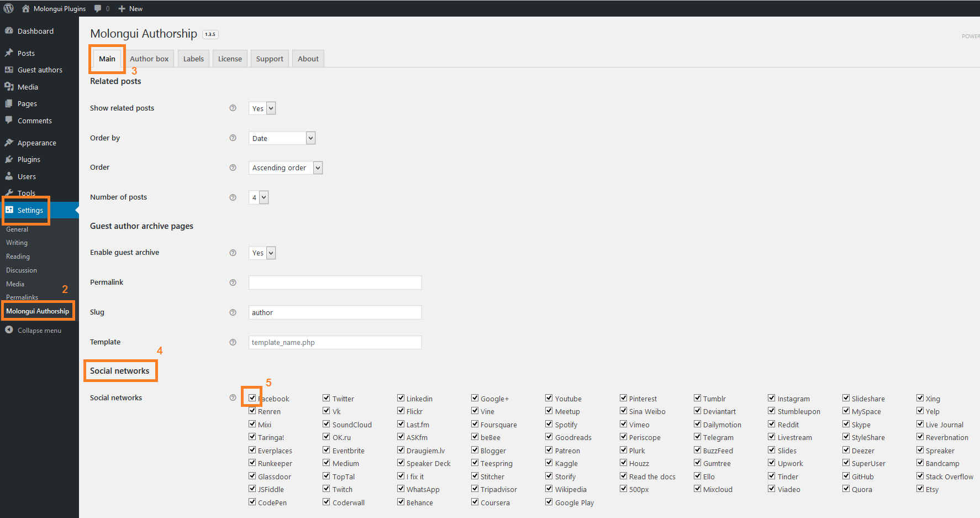Open the comments bubble in admin bar
The image size is (980, 518).
pyautogui.click(x=98, y=8)
